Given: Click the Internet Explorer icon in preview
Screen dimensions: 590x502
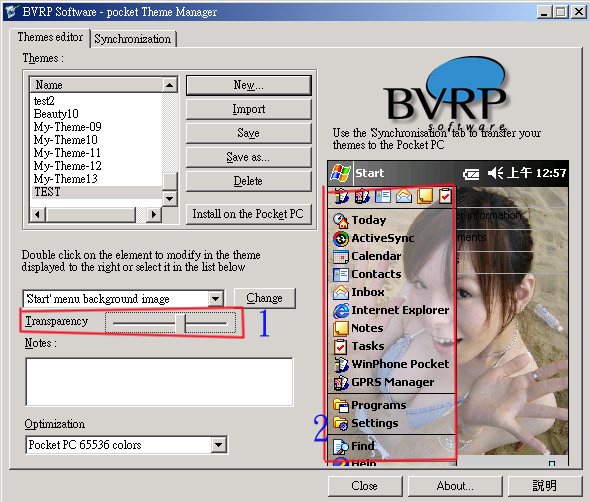Looking at the screenshot, I should [341, 310].
